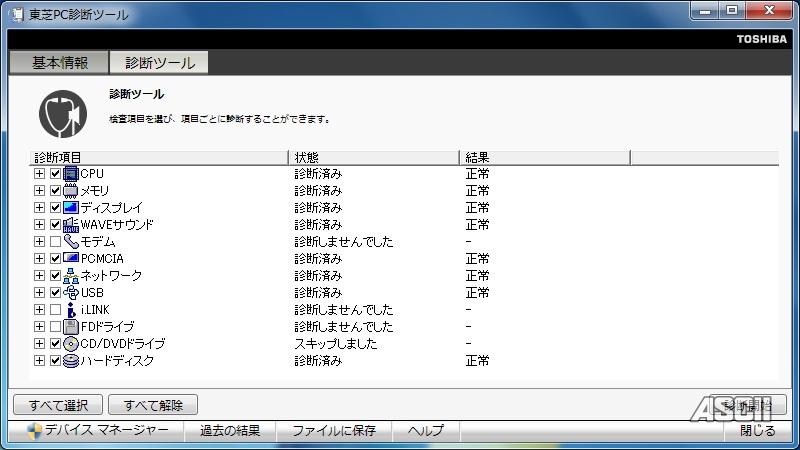800x450 pixels.
Task: Sort by the 状態 column header
Action: coord(374,157)
